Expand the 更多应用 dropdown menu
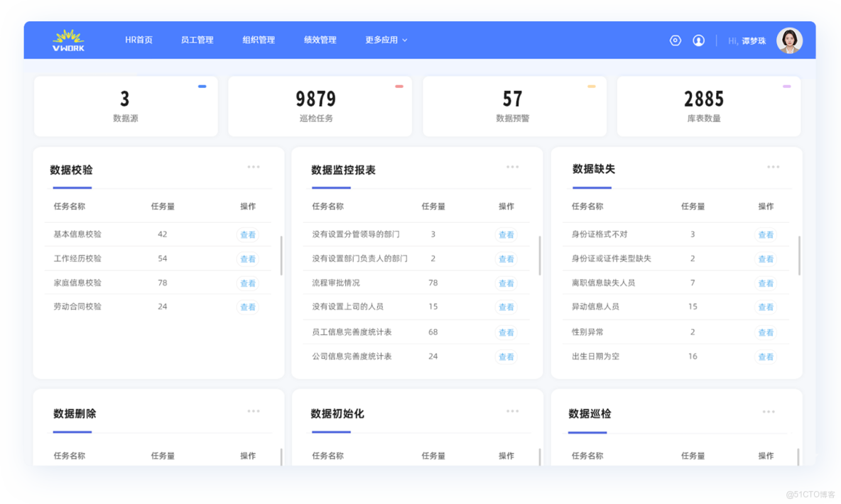 [x=386, y=40]
